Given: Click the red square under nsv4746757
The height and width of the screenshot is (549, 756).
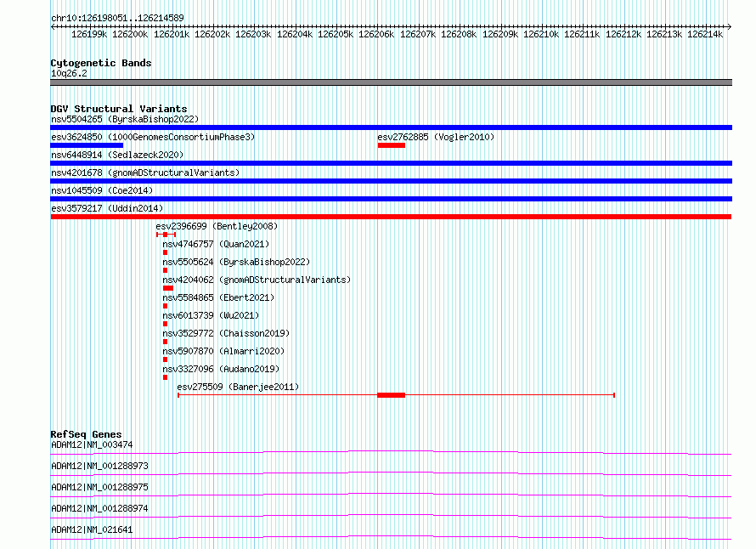Looking at the screenshot, I should tap(166, 252).
